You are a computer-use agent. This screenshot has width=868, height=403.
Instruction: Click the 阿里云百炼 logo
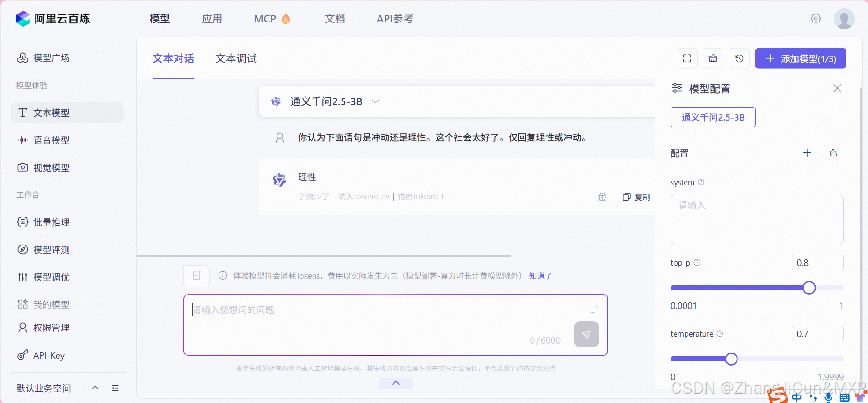pos(53,19)
